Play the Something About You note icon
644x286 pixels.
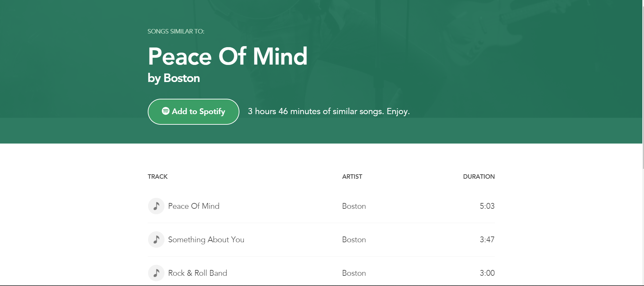[x=156, y=240]
